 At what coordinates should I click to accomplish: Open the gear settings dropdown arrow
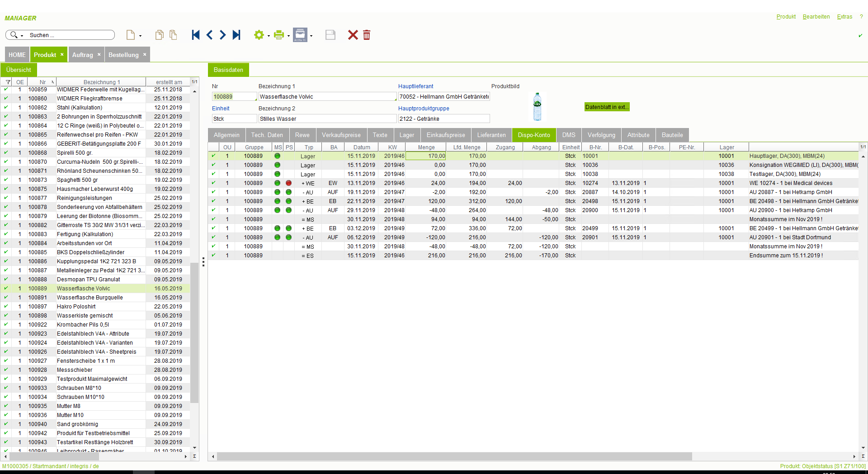269,36
